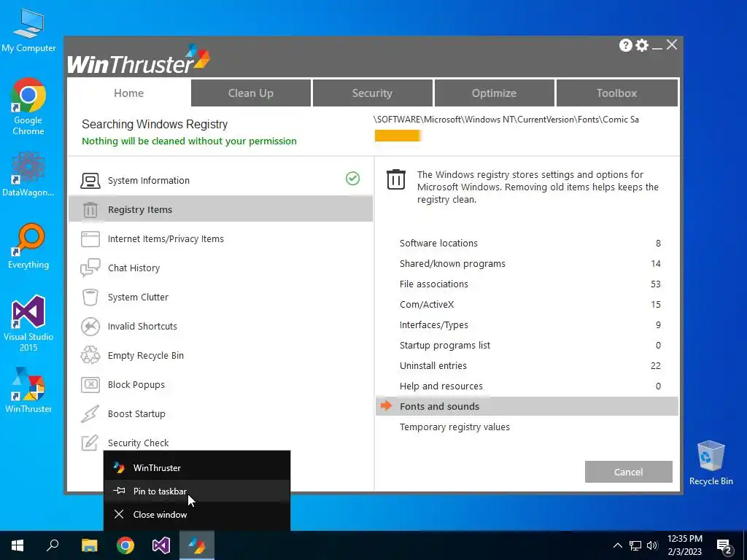Click the Chat History speech bubbles icon
The image size is (747, 560).
click(x=90, y=268)
